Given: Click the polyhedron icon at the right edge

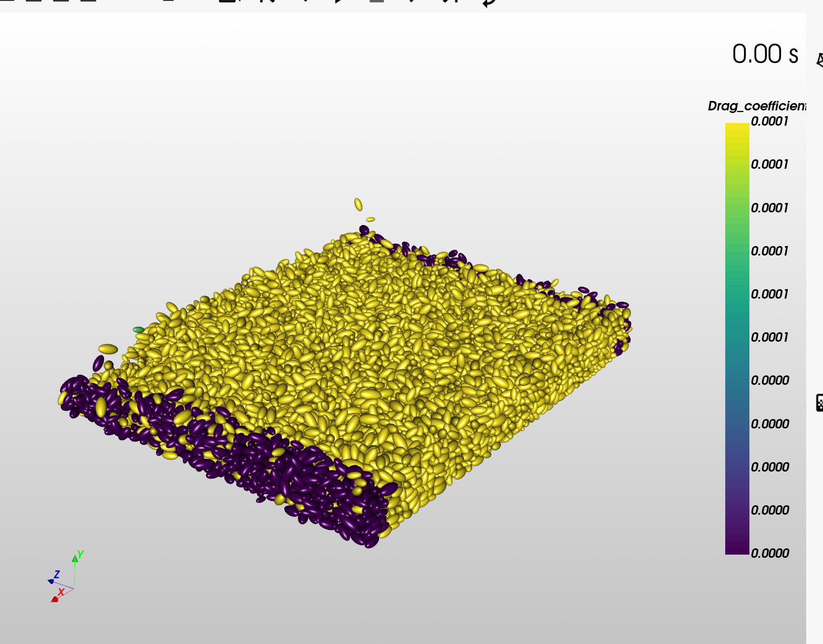Looking at the screenshot, I should tap(820, 60).
